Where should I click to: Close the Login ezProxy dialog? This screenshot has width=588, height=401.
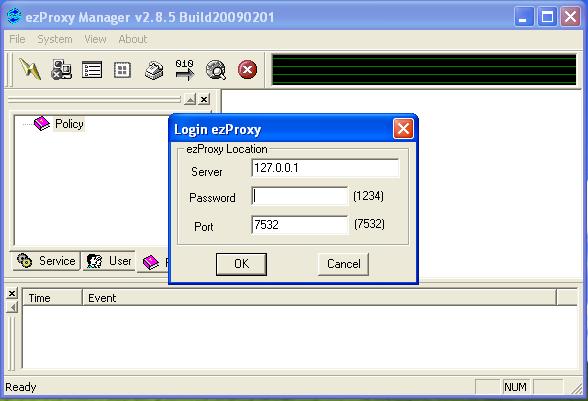tap(403, 129)
